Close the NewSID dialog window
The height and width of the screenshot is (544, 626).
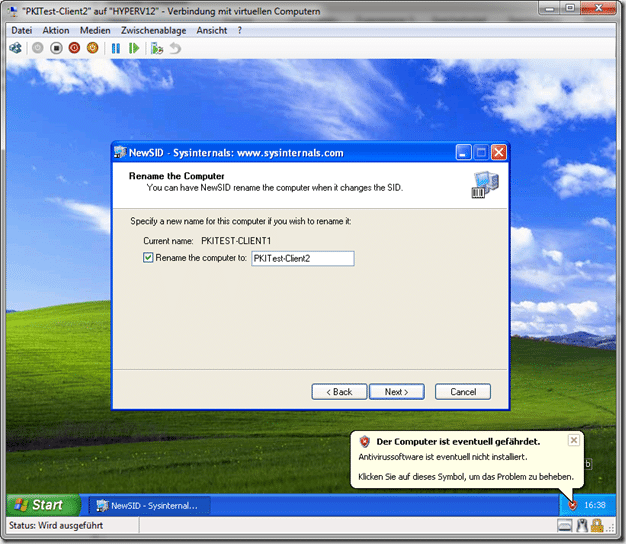(x=499, y=152)
